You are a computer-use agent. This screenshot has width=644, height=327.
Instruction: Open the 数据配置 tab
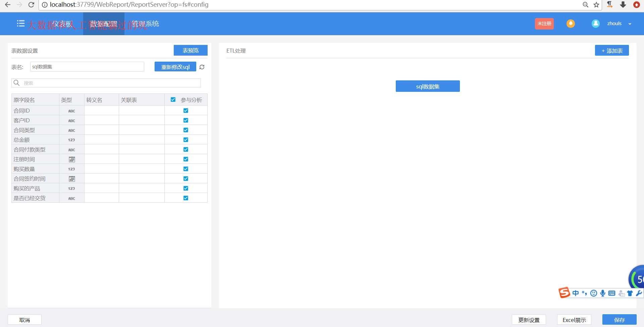tap(104, 24)
